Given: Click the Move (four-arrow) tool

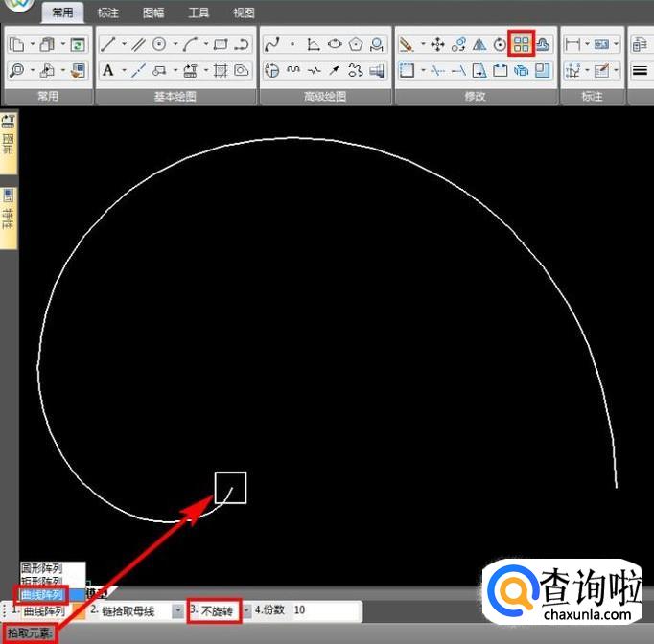Looking at the screenshot, I should point(437,44).
